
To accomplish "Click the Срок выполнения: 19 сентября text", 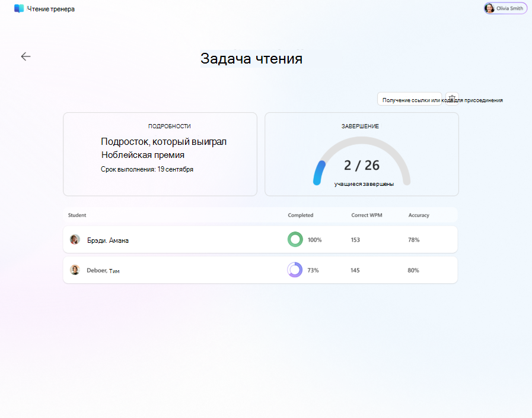I will (x=147, y=169).
